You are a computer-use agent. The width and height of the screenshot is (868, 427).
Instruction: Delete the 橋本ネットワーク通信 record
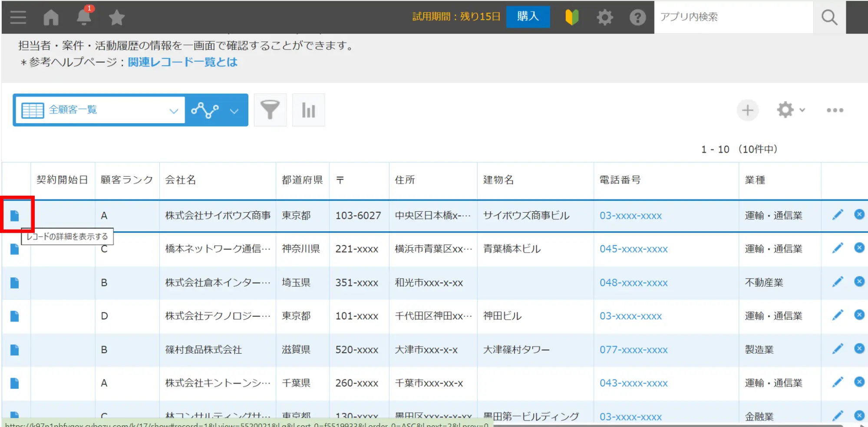[859, 248]
